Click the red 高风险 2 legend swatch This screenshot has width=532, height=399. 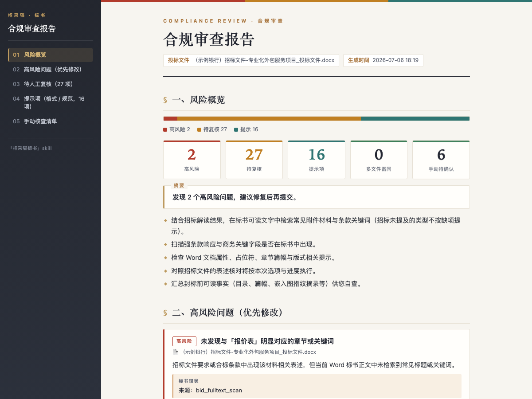tap(165, 129)
